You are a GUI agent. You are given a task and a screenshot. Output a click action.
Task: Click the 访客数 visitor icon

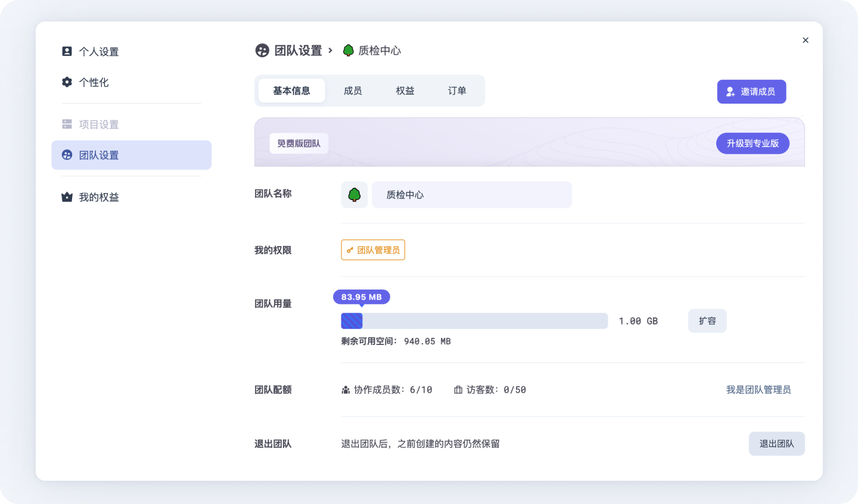(x=458, y=390)
